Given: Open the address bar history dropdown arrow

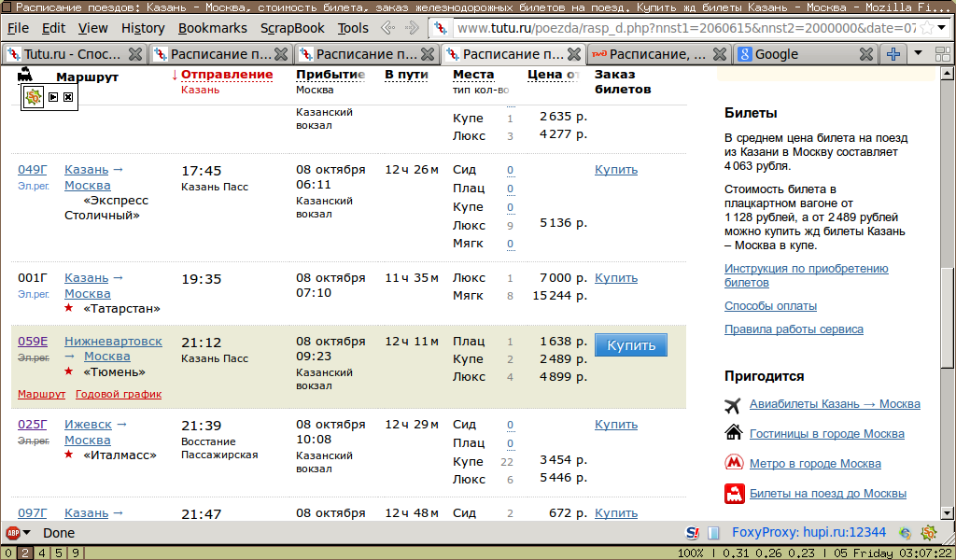Looking at the screenshot, I should (x=943, y=28).
